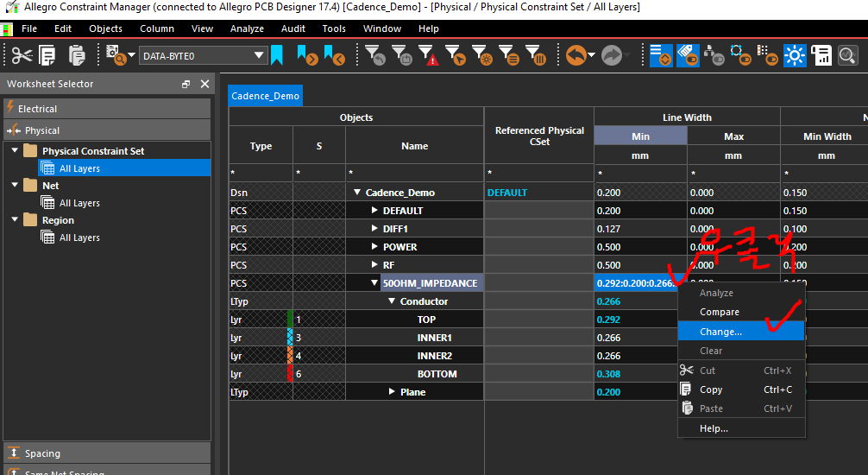Click the cyan color swatch of INNER1 layer
The width and height of the screenshot is (868, 475).
click(x=290, y=338)
